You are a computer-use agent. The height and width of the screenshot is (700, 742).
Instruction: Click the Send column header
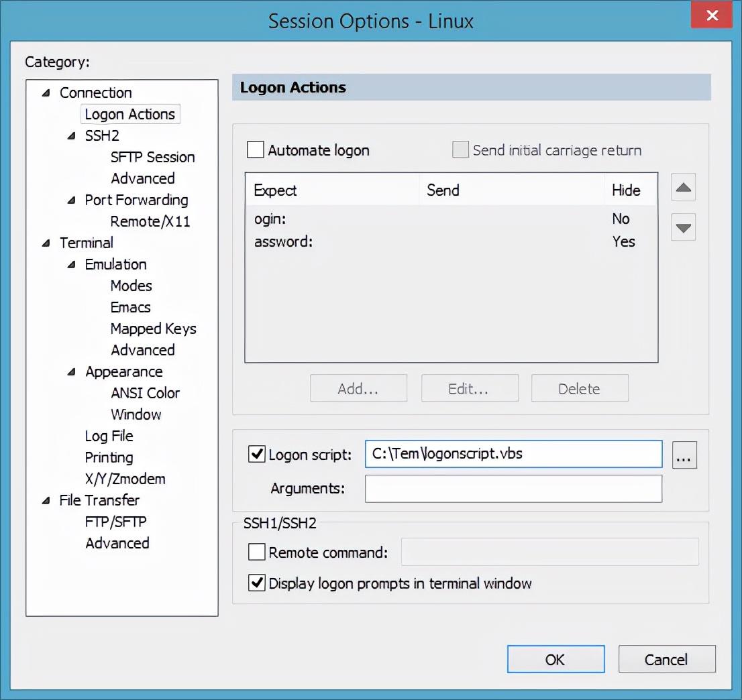point(511,190)
